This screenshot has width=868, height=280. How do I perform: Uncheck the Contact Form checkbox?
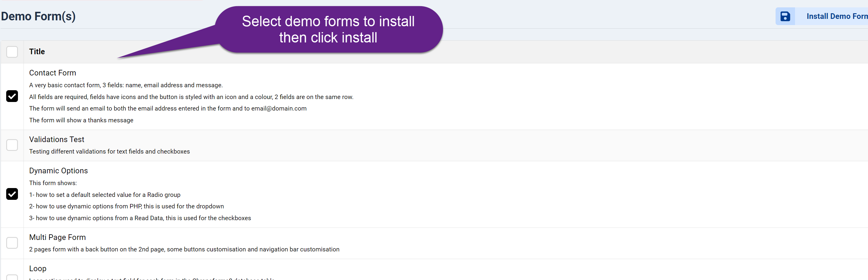(12, 96)
